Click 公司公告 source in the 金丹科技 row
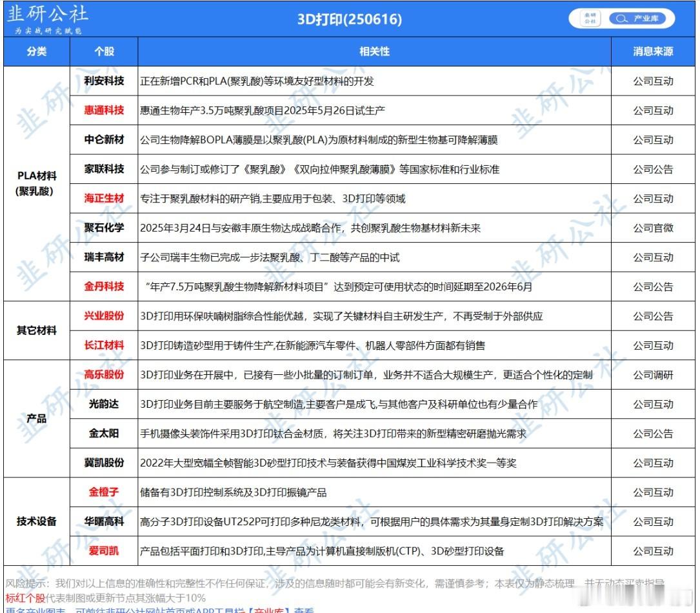 (653, 287)
